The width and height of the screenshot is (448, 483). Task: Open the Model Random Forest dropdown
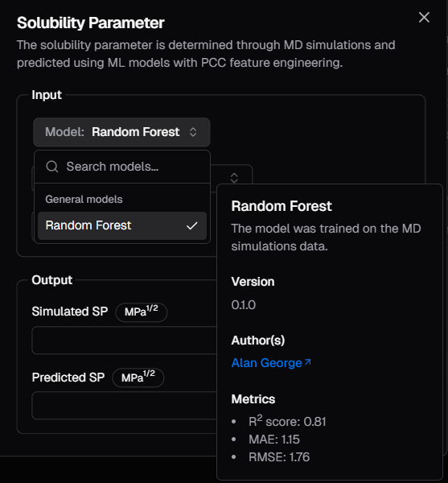(x=121, y=132)
